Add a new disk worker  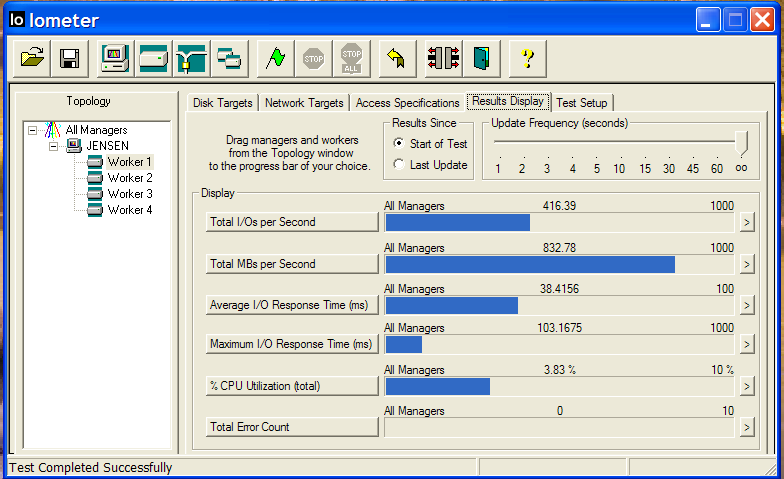pos(154,58)
